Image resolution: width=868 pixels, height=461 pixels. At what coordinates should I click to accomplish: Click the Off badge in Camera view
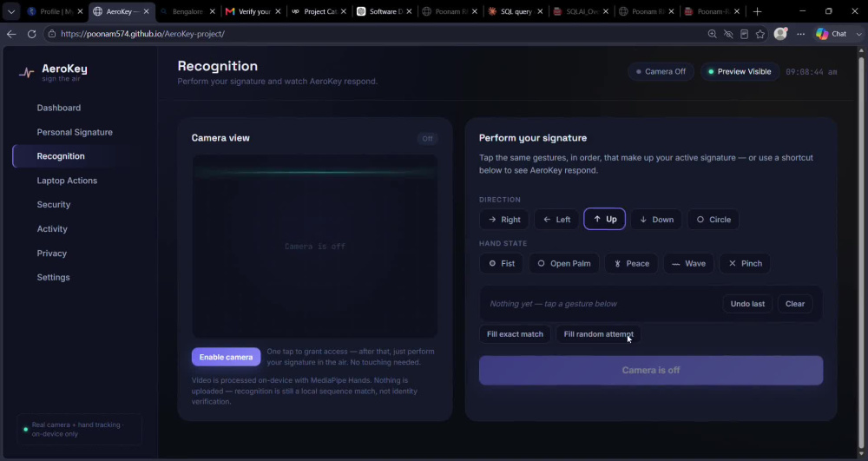(x=427, y=138)
